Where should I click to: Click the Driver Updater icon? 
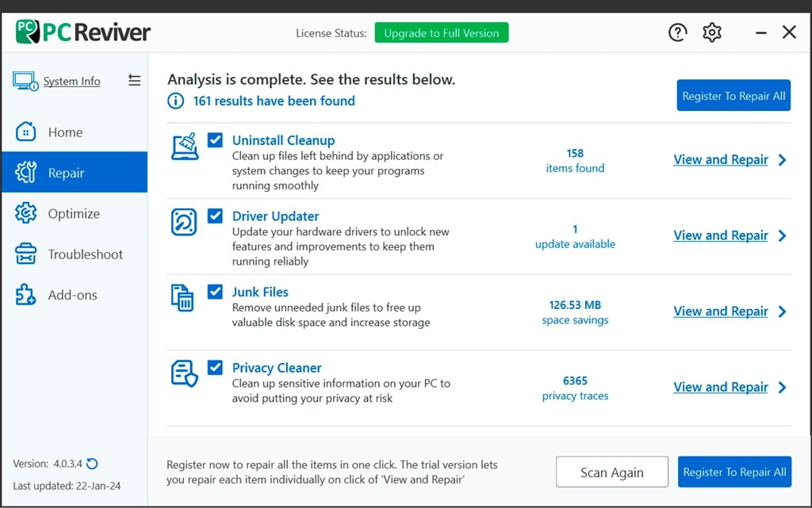[x=185, y=223]
